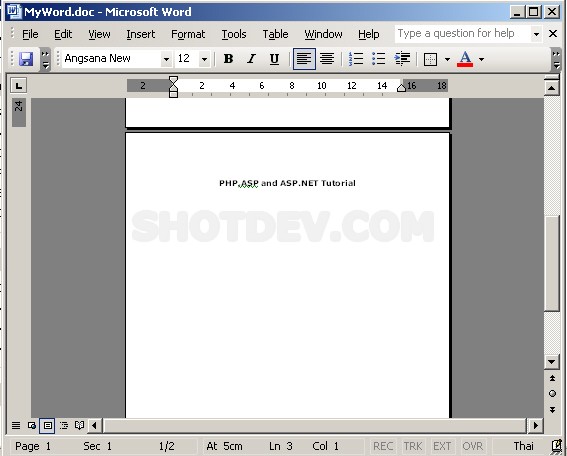
Task: Open the font size 12 dropdown
Action: (x=204, y=59)
